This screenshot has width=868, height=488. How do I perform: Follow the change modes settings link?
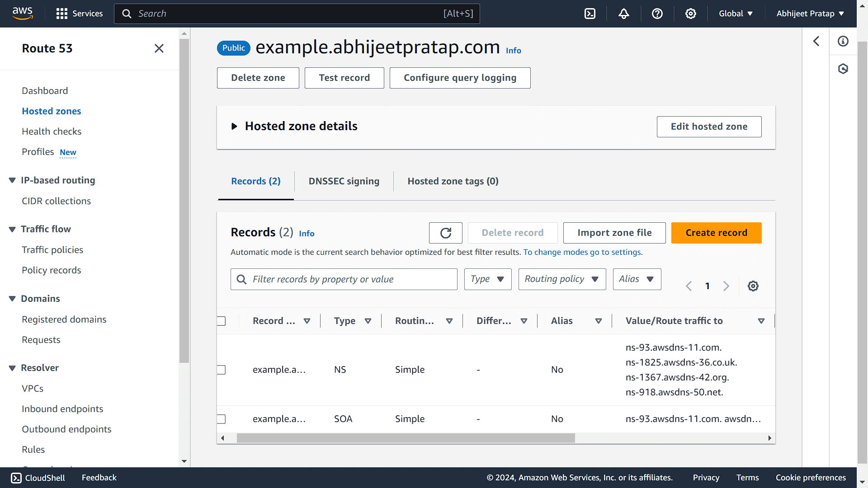tap(583, 252)
